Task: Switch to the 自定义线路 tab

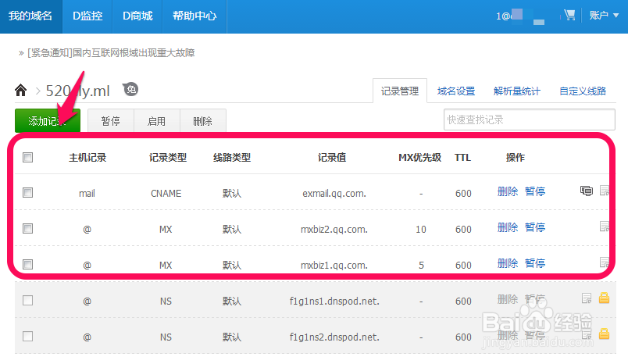Action: pyautogui.click(x=583, y=91)
